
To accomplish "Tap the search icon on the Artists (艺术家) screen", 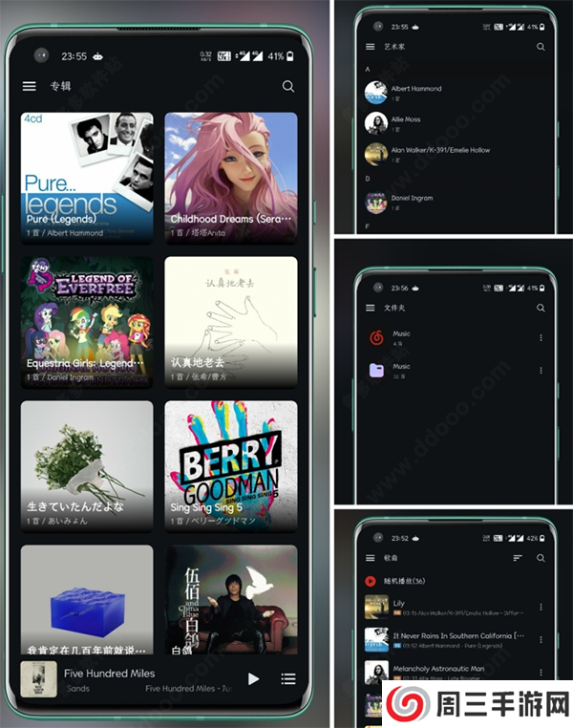I will 541,47.
